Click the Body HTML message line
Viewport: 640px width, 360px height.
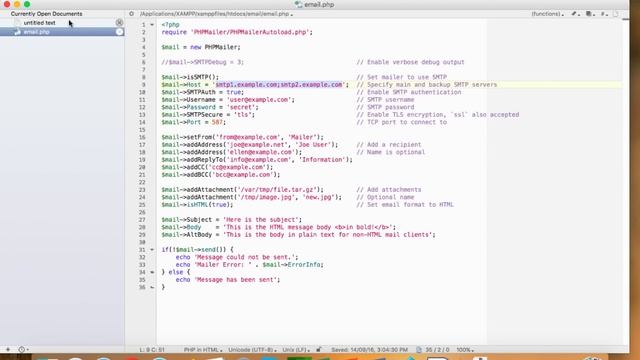[x=278, y=227]
